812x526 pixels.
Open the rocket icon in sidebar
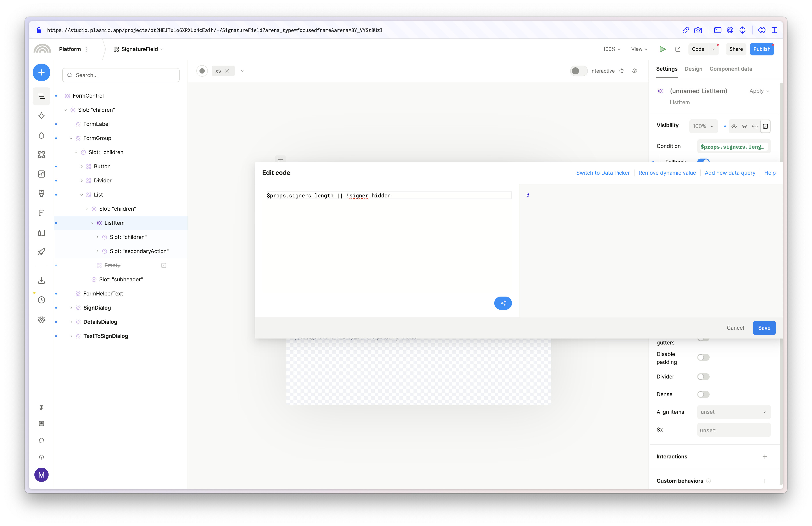41,252
